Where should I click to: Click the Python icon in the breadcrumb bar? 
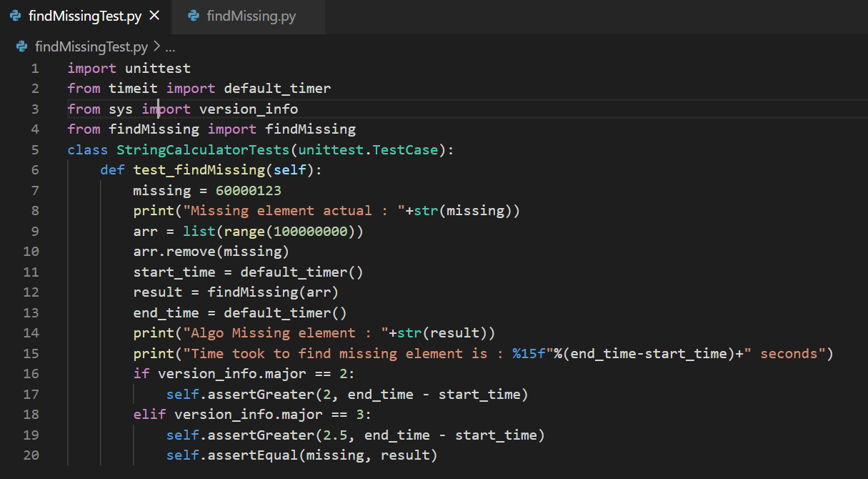point(22,46)
